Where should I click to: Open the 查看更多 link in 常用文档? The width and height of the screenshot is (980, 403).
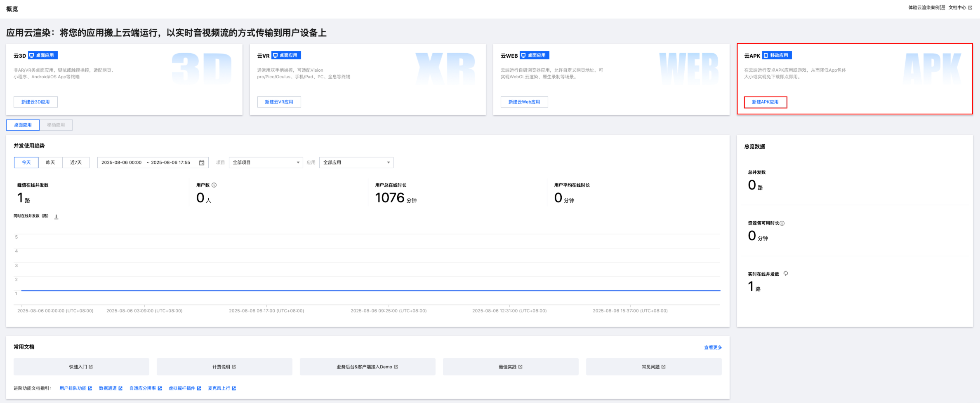[x=713, y=347]
